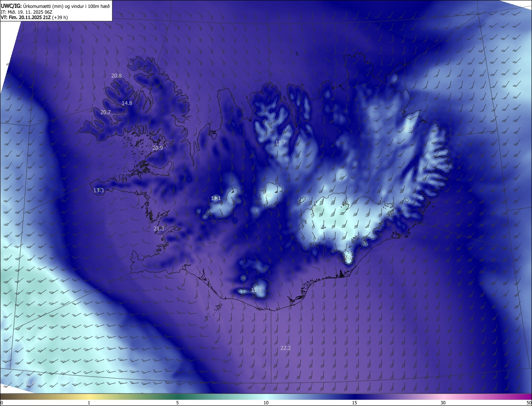532x406 pixels.
Task: Click the 10 tick on color scale
Action: click(266, 403)
